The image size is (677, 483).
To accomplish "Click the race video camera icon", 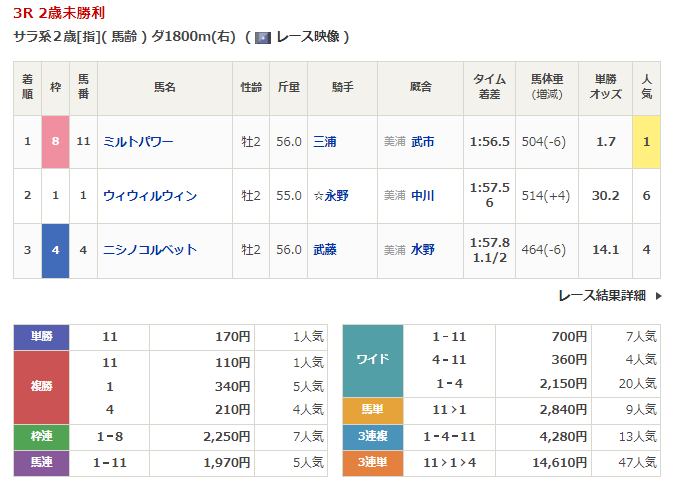I will point(263,37).
